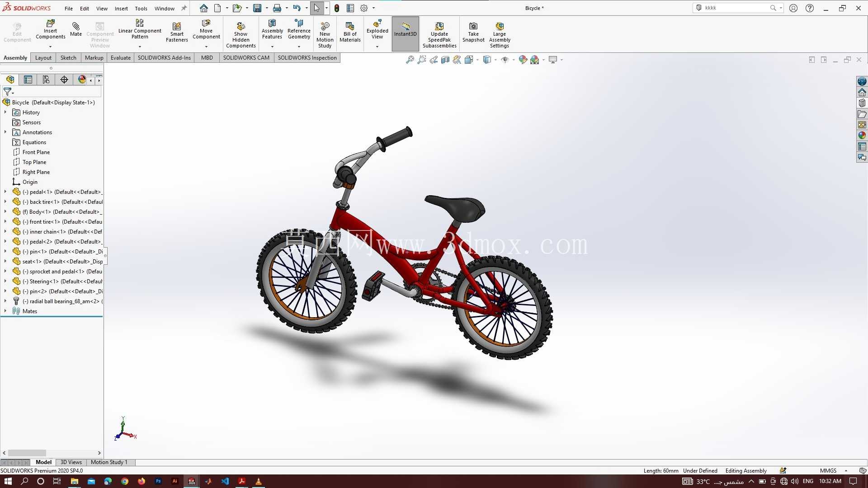Insert a Bill of Materials
This screenshot has height=488, width=868.
pos(350,32)
